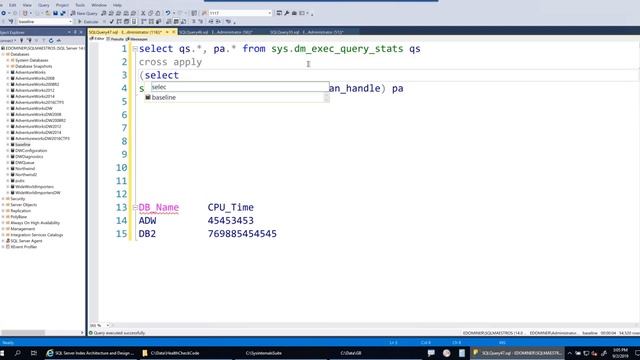Select the Messages pane tab
640x360 pixels.
[137, 39]
